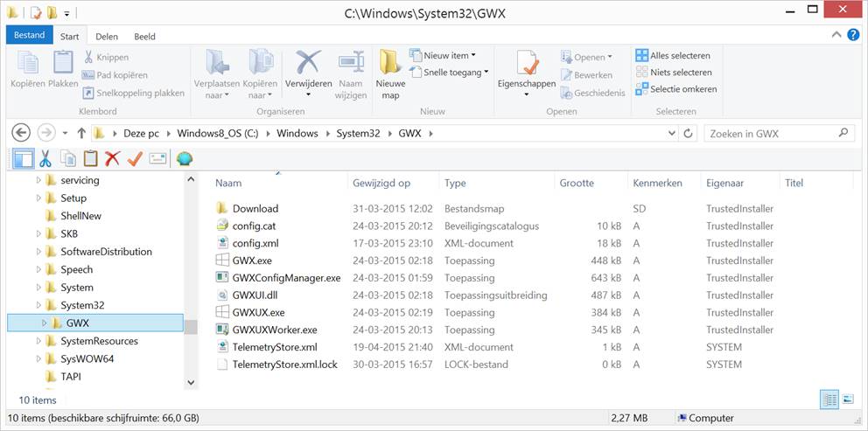
Task: Open the Bestand menu
Action: (29, 37)
